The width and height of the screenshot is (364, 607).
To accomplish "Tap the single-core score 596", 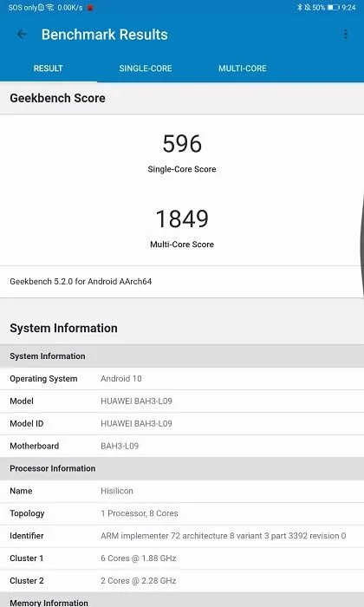I will [182, 144].
